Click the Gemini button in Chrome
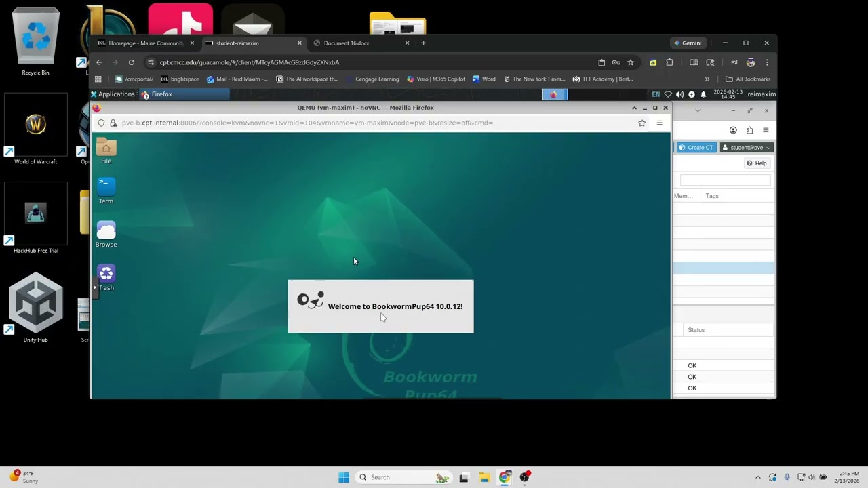Screen dimensions: 868x488 pyautogui.click(x=688, y=43)
